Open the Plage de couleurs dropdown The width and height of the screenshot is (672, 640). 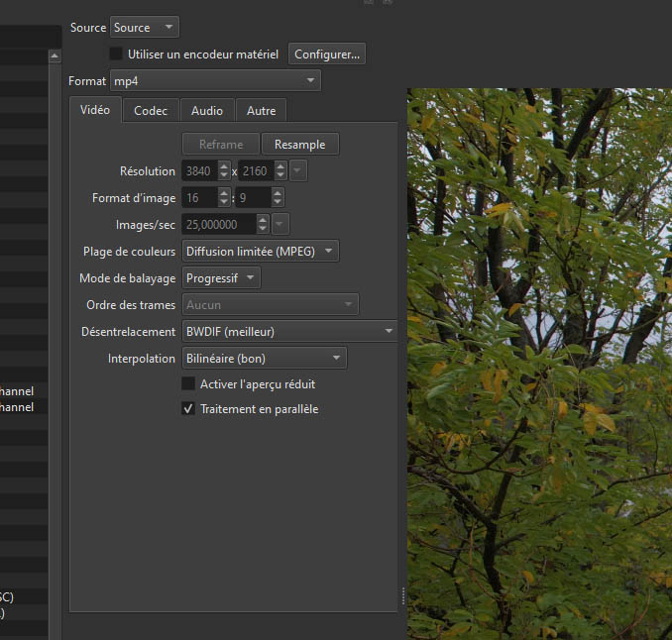pos(260,252)
